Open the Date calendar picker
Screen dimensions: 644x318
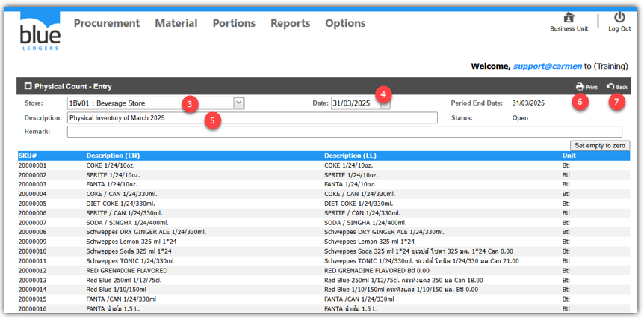pos(385,106)
